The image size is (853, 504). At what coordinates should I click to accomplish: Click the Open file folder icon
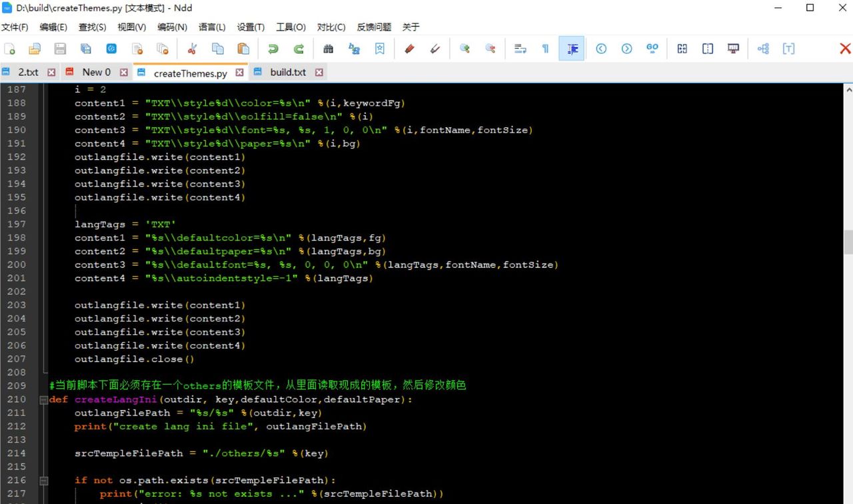[x=35, y=49]
